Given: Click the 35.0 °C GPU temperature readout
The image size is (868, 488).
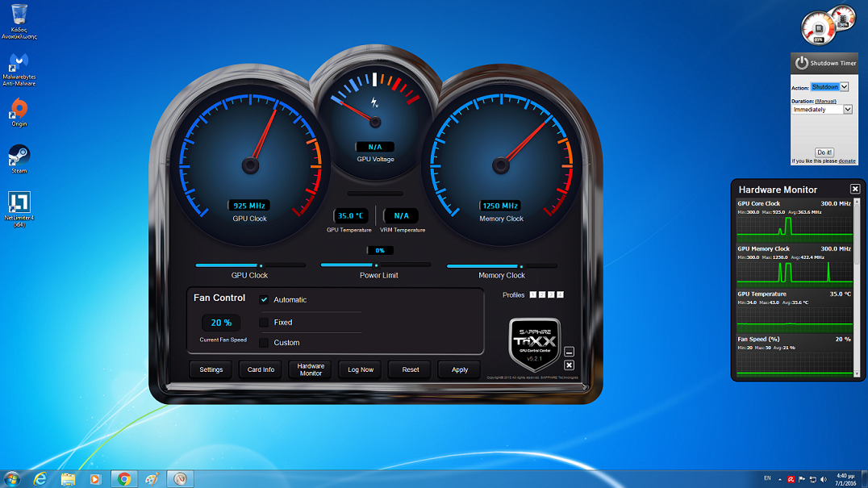Looking at the screenshot, I should pos(350,216).
